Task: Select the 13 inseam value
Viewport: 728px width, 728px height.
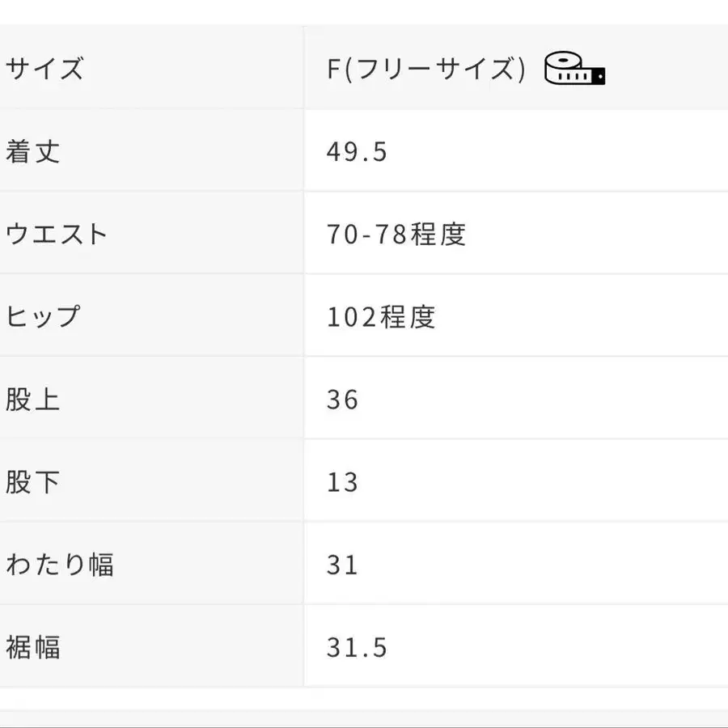Action: pos(342,482)
